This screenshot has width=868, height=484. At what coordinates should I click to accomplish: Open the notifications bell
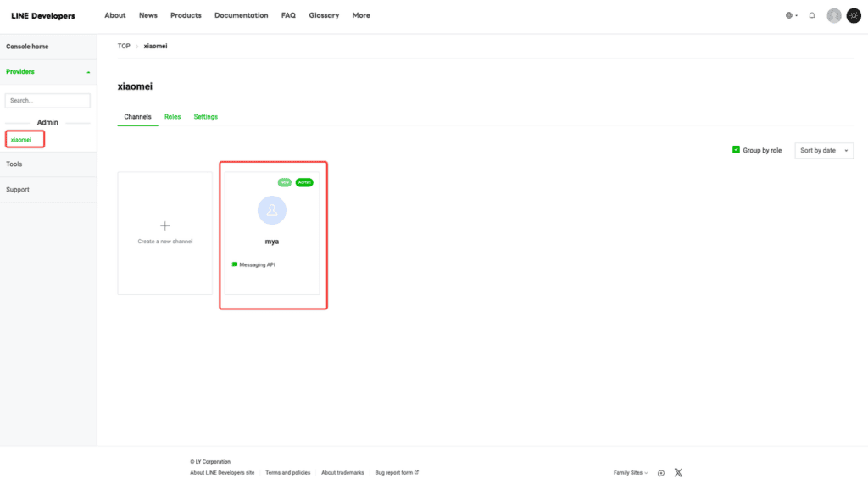tap(811, 15)
